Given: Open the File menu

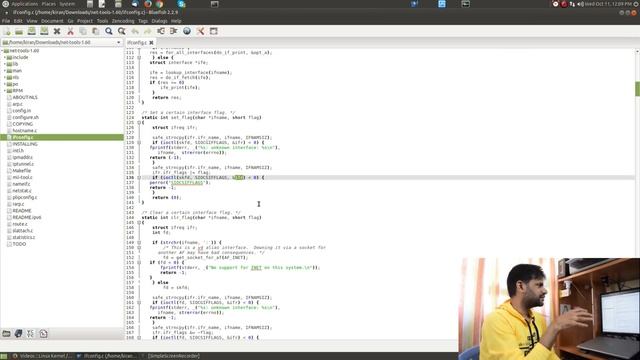Looking at the screenshot, I should [6, 21].
